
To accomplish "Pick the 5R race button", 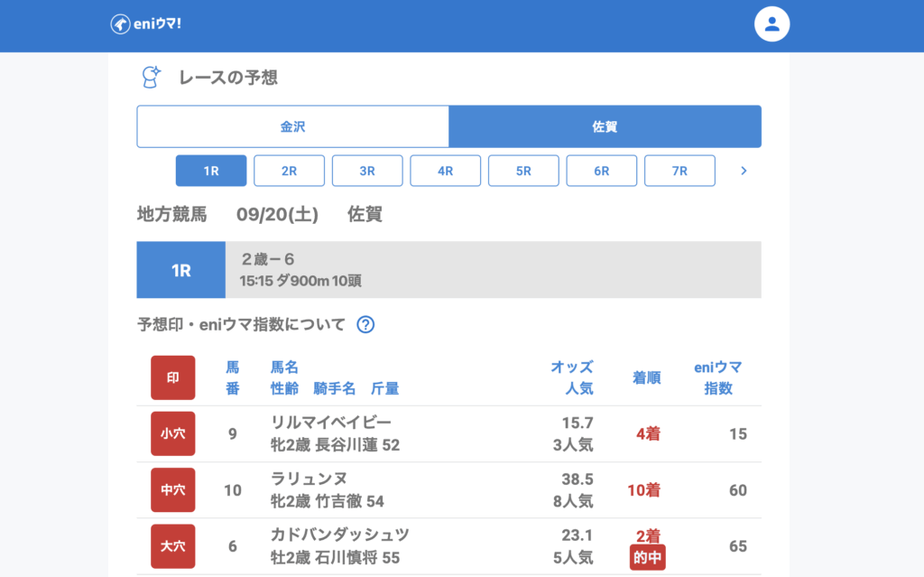I will 523,171.
